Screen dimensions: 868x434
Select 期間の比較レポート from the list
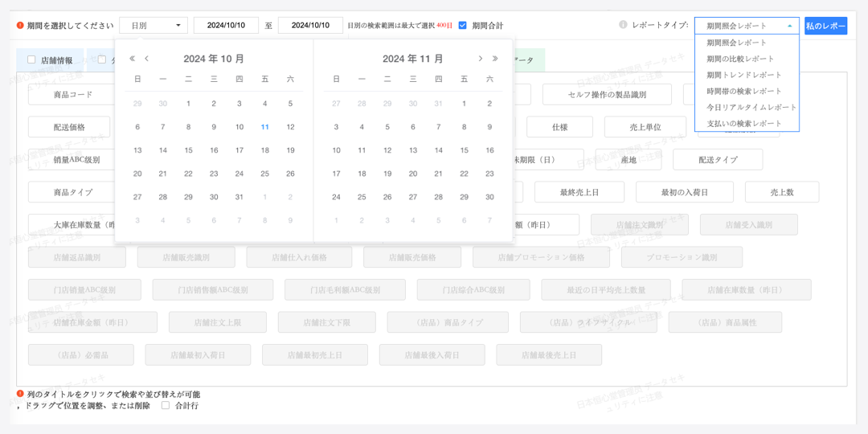(x=740, y=59)
